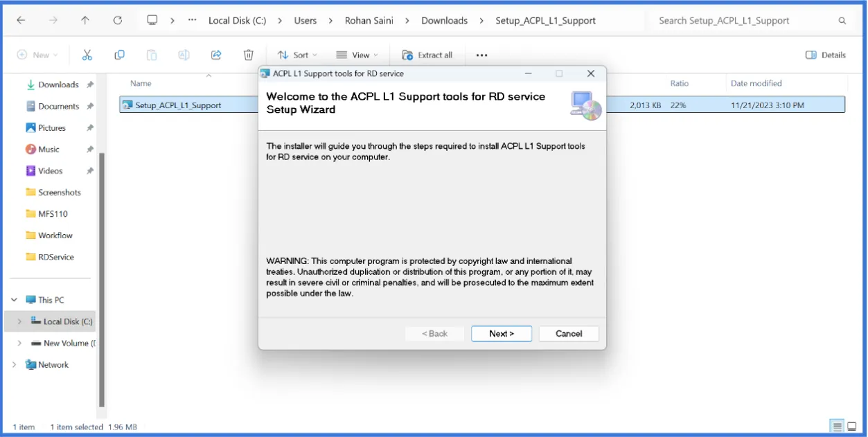The height and width of the screenshot is (437, 868).
Task: Sort files by Ratio column header
Action: click(x=679, y=83)
